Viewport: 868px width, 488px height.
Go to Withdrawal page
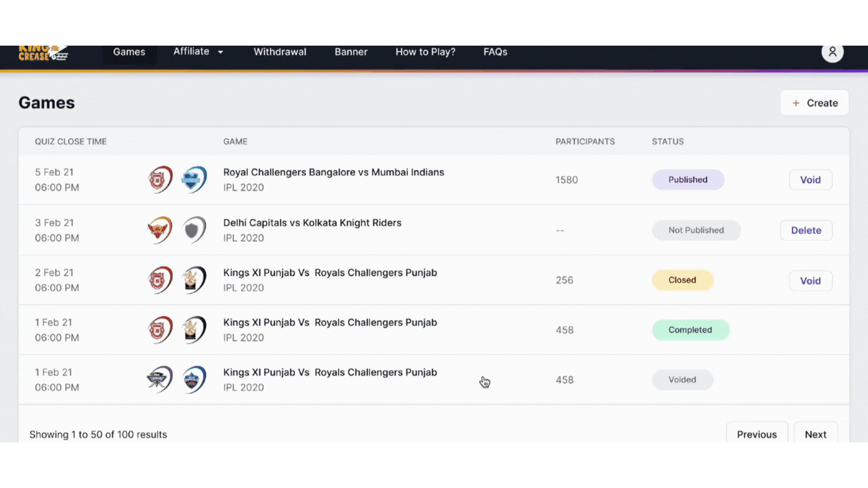click(280, 52)
